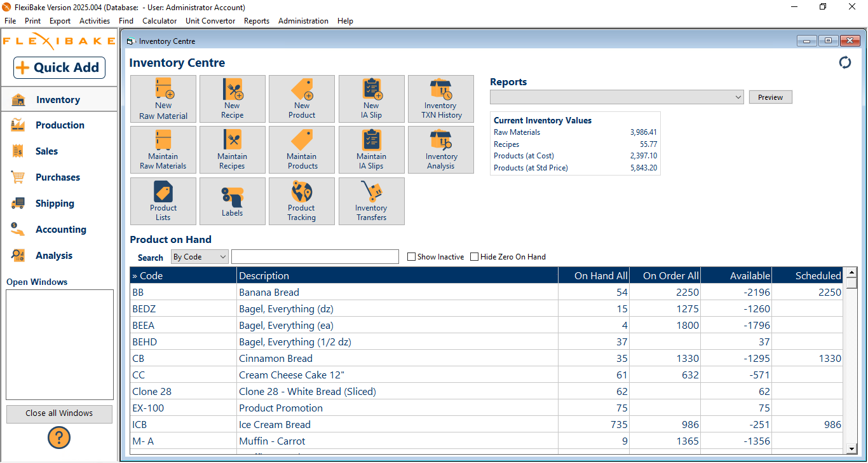Image resolution: width=868 pixels, height=463 pixels.
Task: Launch Inventory Analysis
Action: 441,149
